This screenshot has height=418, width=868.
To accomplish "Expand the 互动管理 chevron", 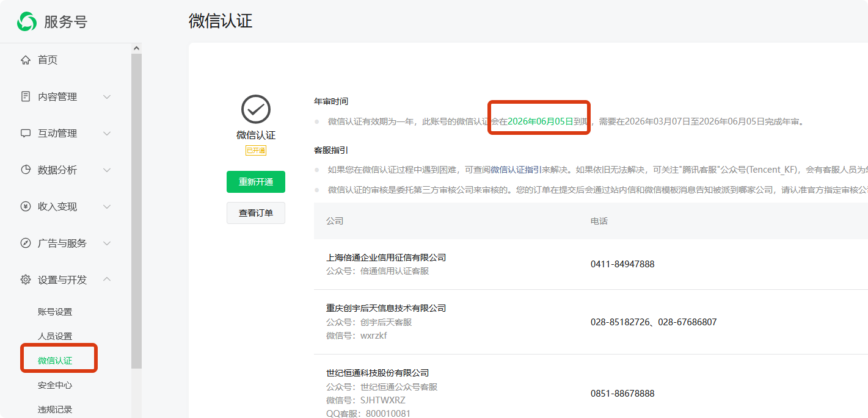I will coord(107,133).
